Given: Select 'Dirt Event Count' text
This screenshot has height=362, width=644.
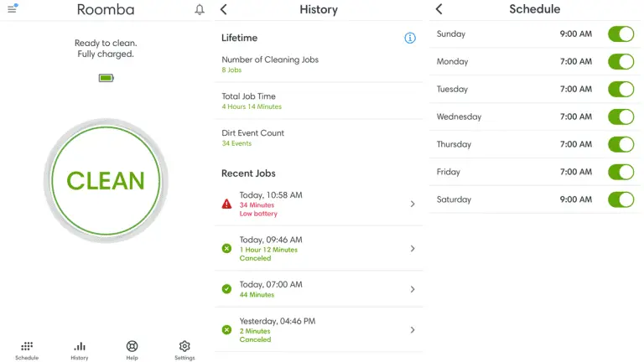Looking at the screenshot, I should pos(252,133).
